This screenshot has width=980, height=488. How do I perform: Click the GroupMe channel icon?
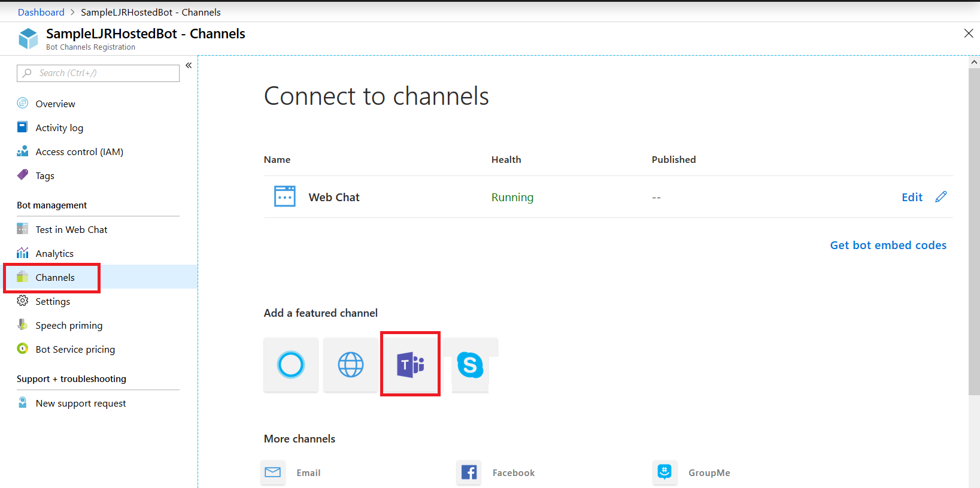click(x=665, y=472)
